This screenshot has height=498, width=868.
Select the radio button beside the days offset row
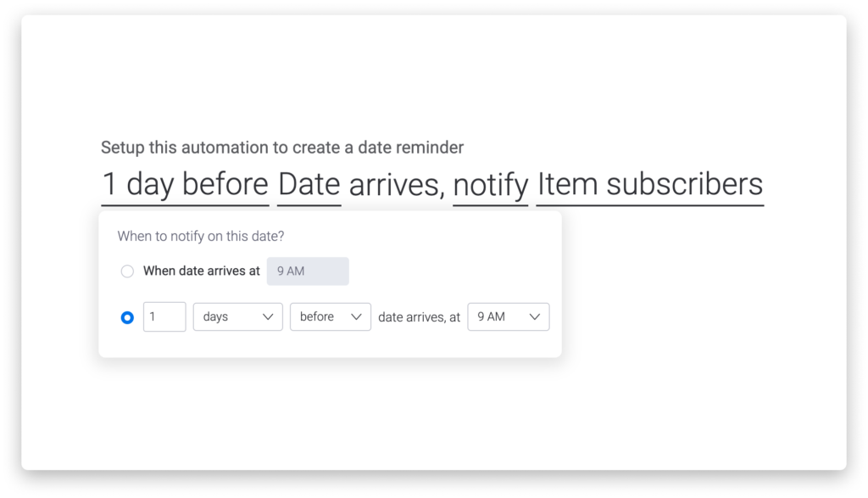127,317
